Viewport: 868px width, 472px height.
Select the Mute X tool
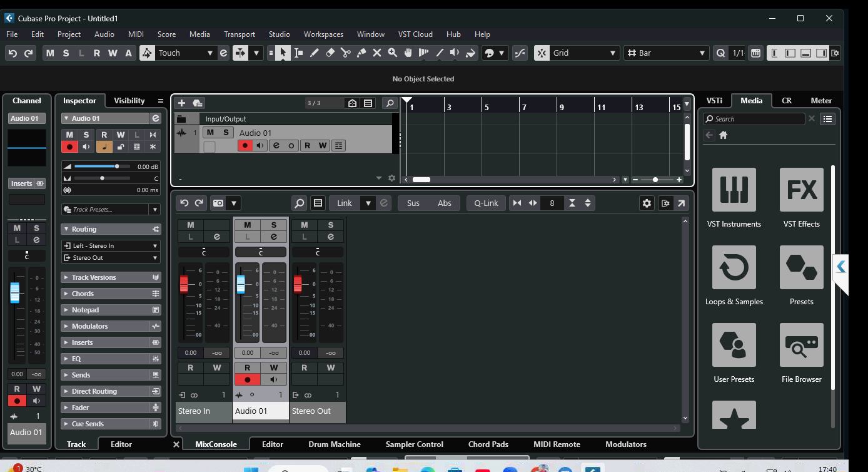click(377, 53)
